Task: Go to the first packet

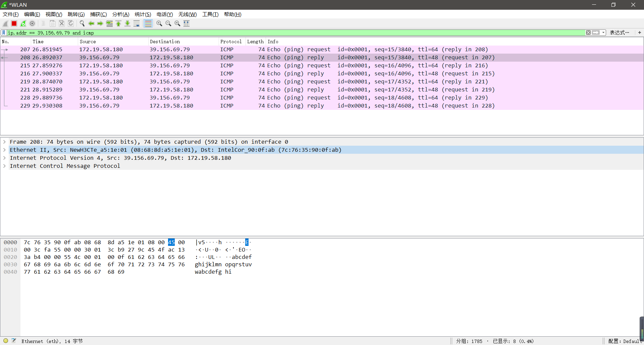Action: tap(118, 23)
